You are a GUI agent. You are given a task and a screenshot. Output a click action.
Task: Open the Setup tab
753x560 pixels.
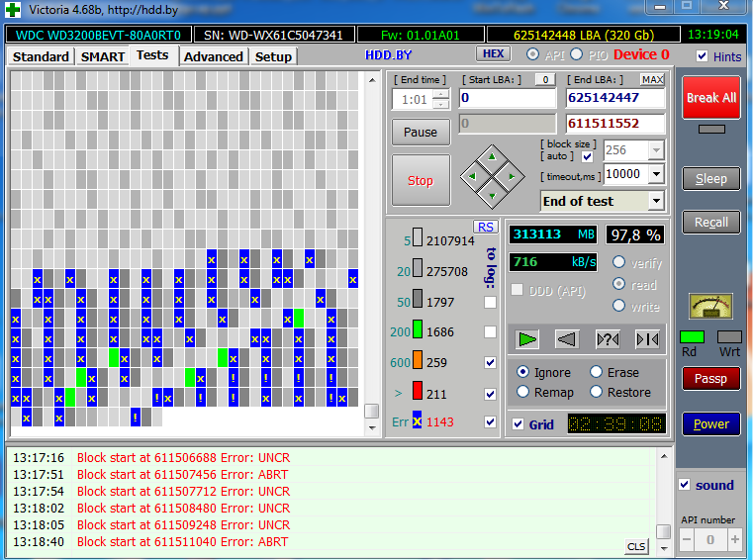click(273, 56)
